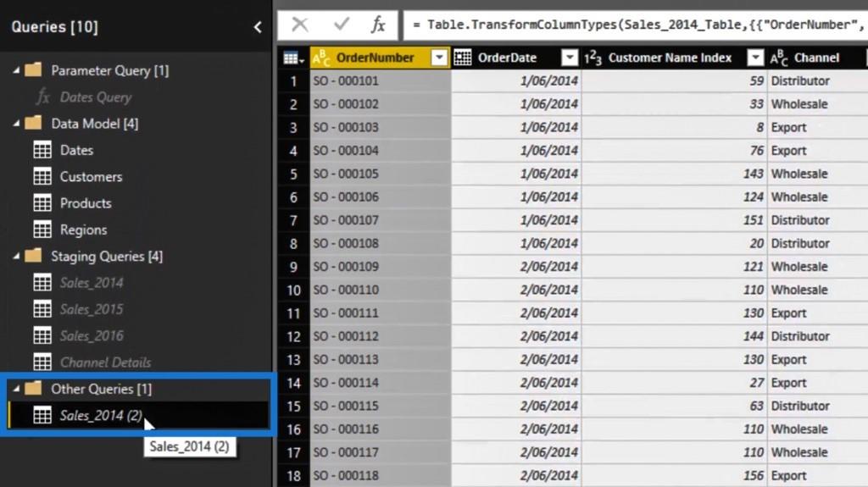The height and width of the screenshot is (487, 868).
Task: Click the Dates table icon
Action: click(x=42, y=150)
